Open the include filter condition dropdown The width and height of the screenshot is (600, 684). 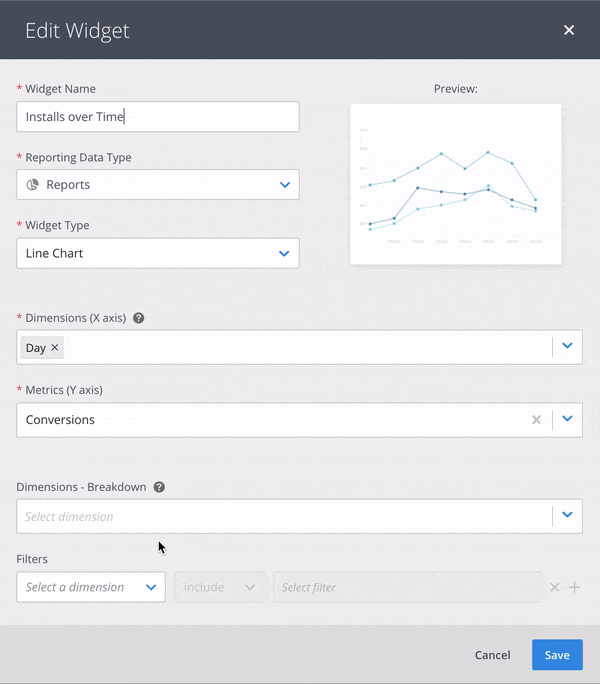tap(219, 587)
